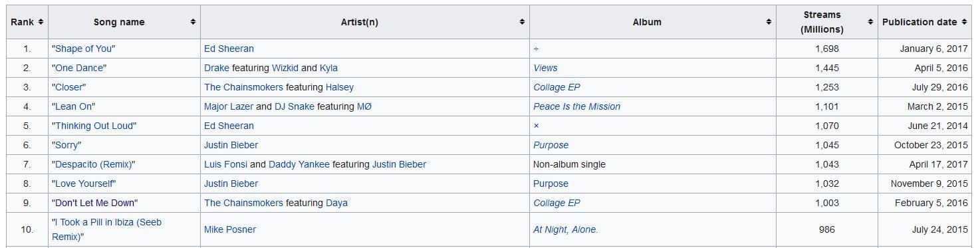Open the × album link
Screen dimensions: 980x248
click(536, 126)
